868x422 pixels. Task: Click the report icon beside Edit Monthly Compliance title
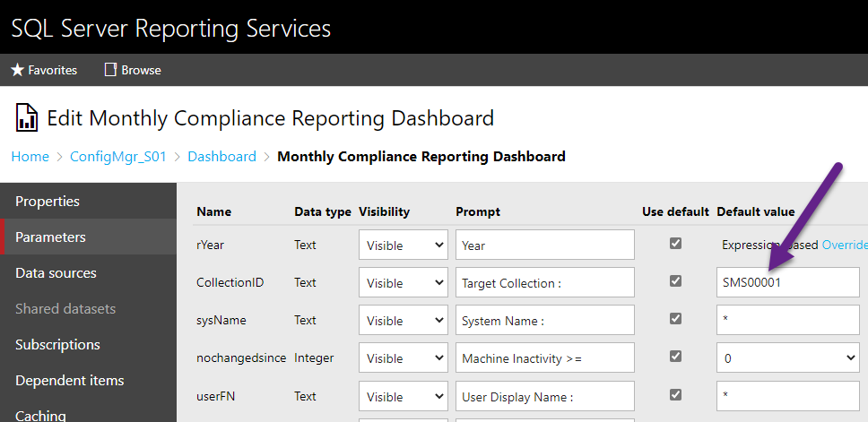[27, 117]
